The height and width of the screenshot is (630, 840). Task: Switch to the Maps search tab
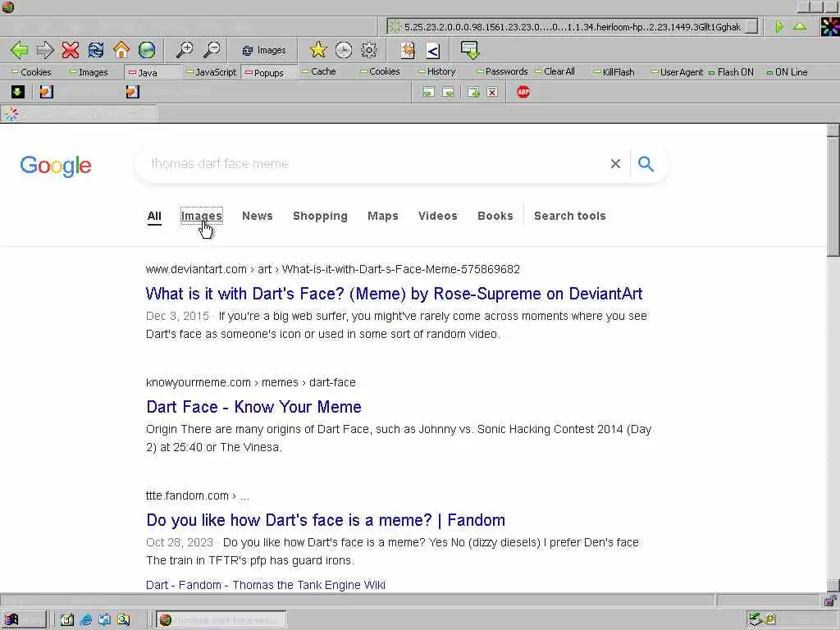[382, 216]
